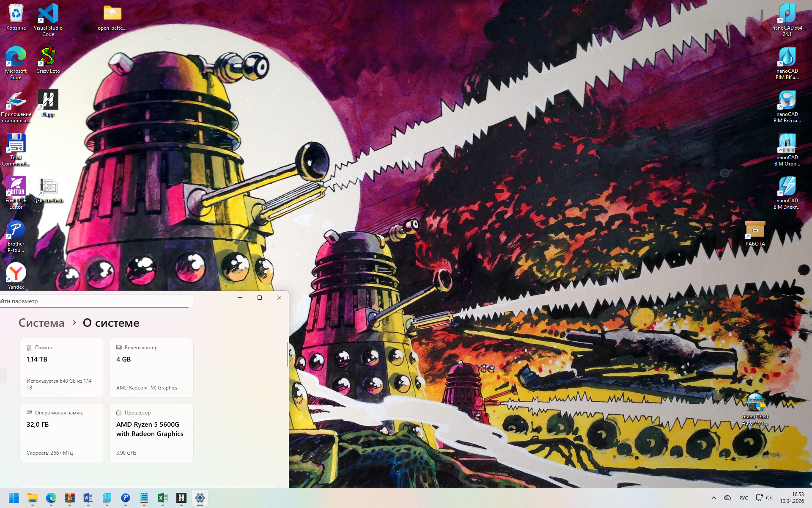
Task: Click the Процессор info card
Action: tap(151, 433)
